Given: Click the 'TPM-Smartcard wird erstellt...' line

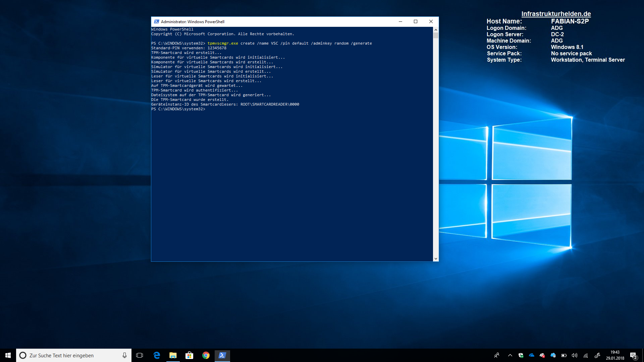Looking at the screenshot, I should pyautogui.click(x=186, y=53).
